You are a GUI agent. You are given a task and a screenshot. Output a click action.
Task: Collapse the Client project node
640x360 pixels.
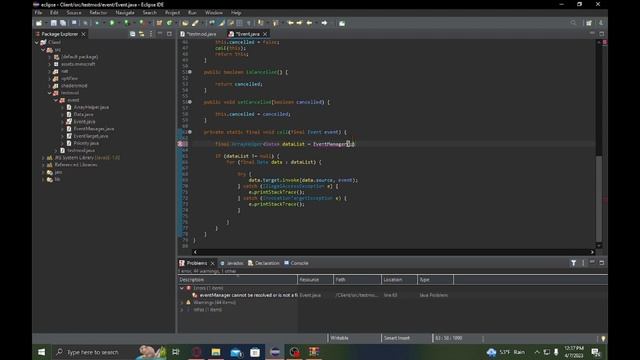37,42
